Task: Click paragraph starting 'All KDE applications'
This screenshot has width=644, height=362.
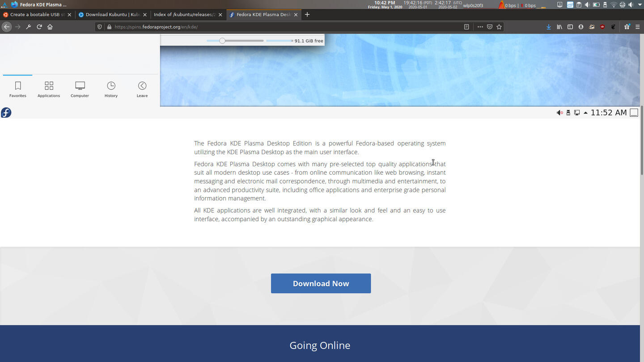Action: point(320,215)
